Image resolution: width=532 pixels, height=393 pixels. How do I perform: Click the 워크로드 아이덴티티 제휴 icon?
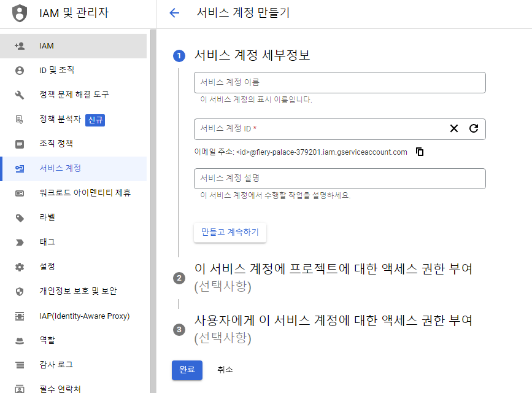click(x=20, y=193)
